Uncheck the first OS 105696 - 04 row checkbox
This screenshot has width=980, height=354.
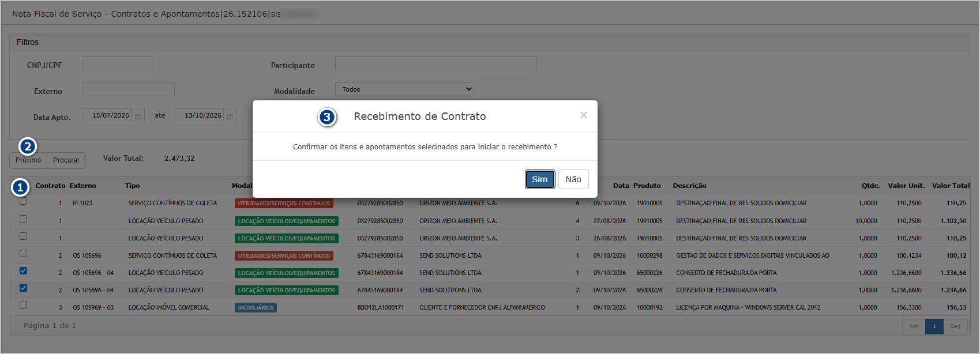coord(23,270)
